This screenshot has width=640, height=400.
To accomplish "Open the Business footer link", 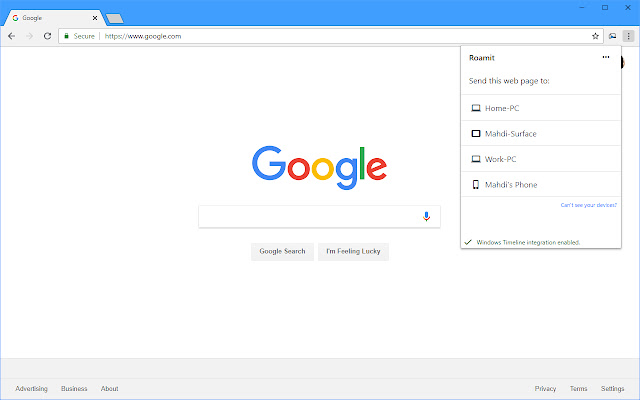I will [74, 389].
